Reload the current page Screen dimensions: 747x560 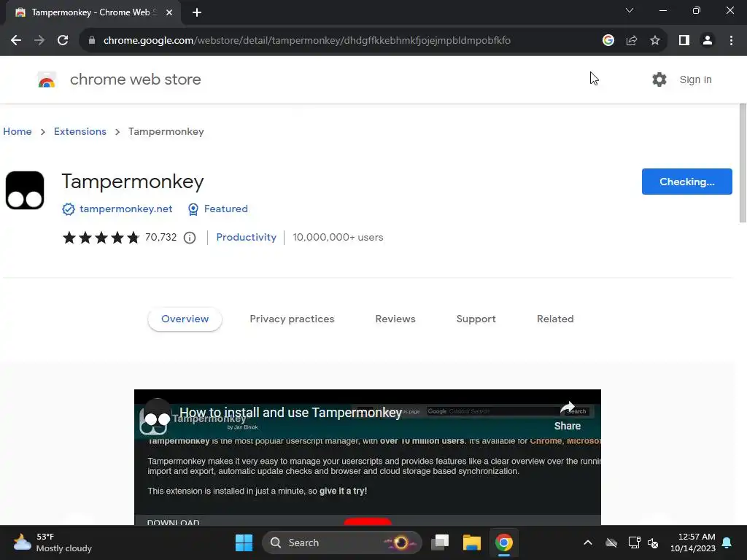pos(63,41)
